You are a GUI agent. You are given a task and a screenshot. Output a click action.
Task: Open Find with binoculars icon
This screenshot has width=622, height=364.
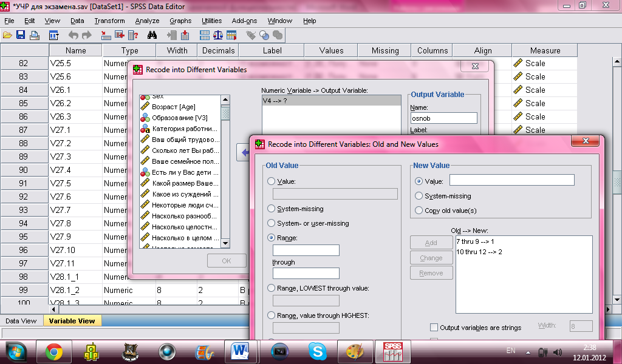click(152, 35)
